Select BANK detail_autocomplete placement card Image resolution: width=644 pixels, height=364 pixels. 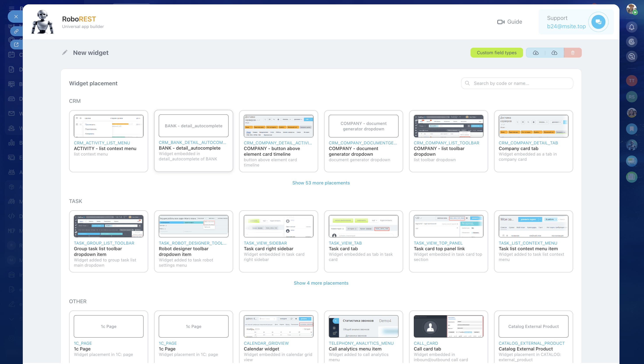[x=193, y=141]
